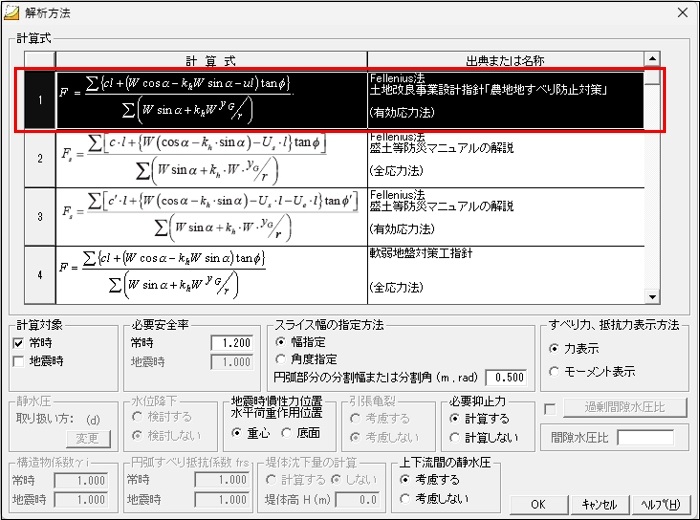Select 重心 for inertia force position
This screenshot has height=520, width=700.
pyautogui.click(x=237, y=433)
